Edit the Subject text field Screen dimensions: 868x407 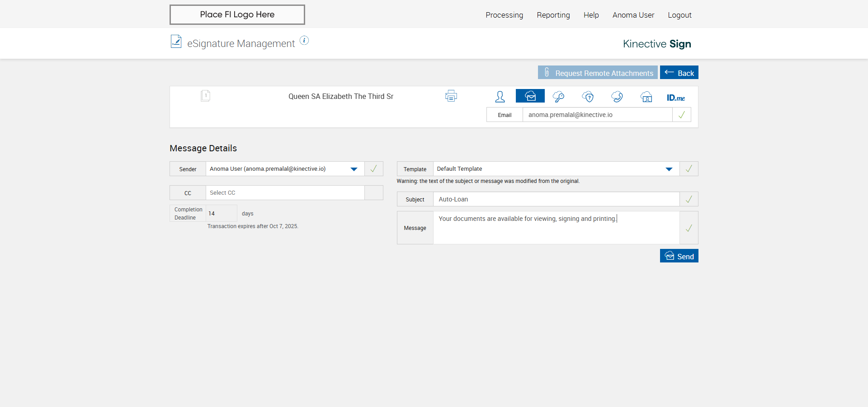point(556,199)
